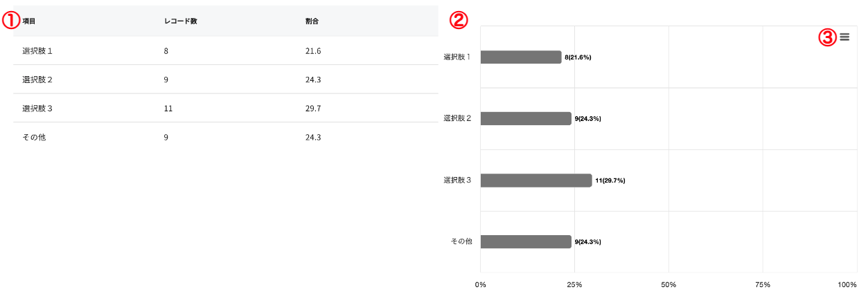
Task: Click the 29.7 percentage cell
Action: (x=312, y=109)
